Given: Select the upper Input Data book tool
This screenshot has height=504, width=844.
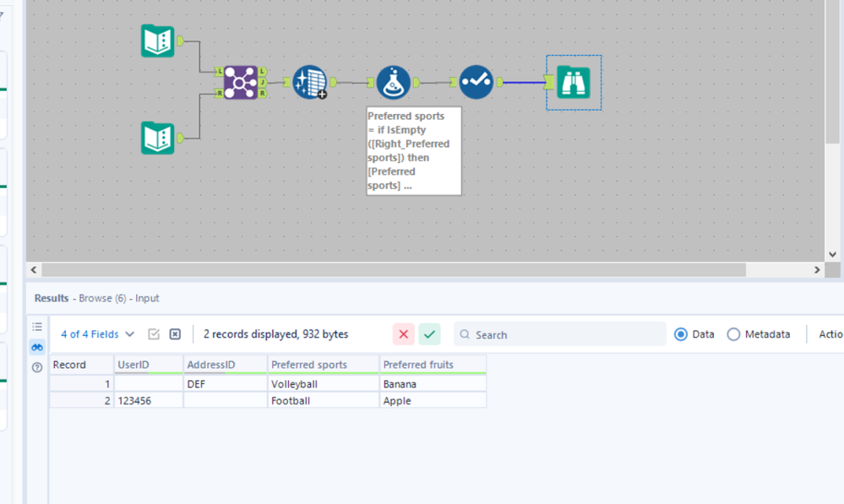Looking at the screenshot, I should [x=158, y=41].
